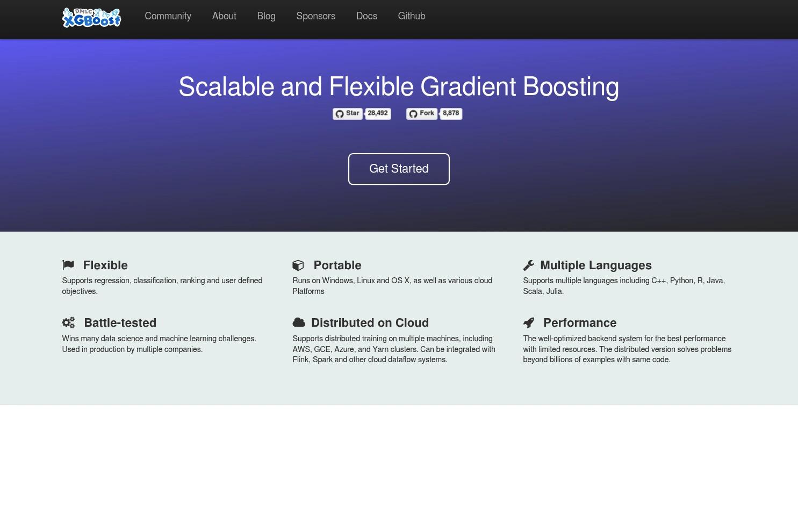
Task: Select the Portable heading text
Action: coord(337,265)
